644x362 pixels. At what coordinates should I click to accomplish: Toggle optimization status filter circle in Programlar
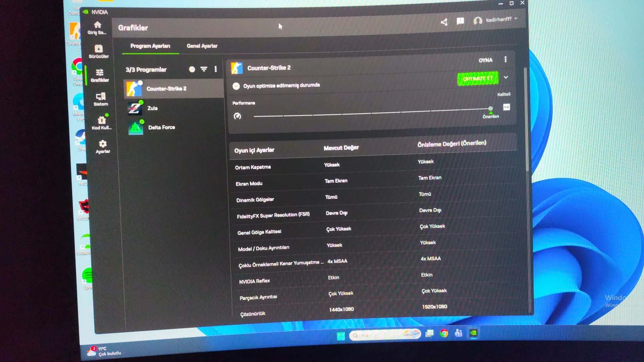(x=192, y=69)
